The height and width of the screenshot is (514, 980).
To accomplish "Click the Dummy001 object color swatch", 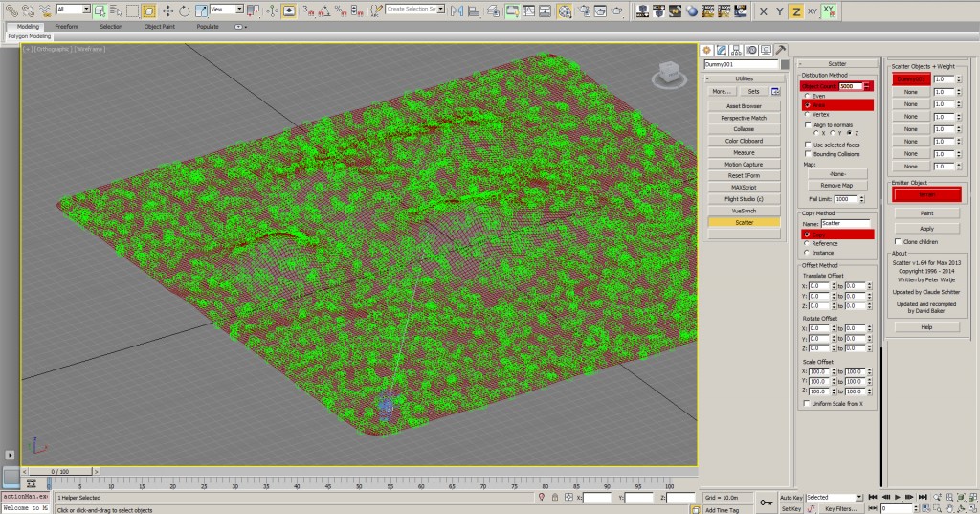I will 785,64.
